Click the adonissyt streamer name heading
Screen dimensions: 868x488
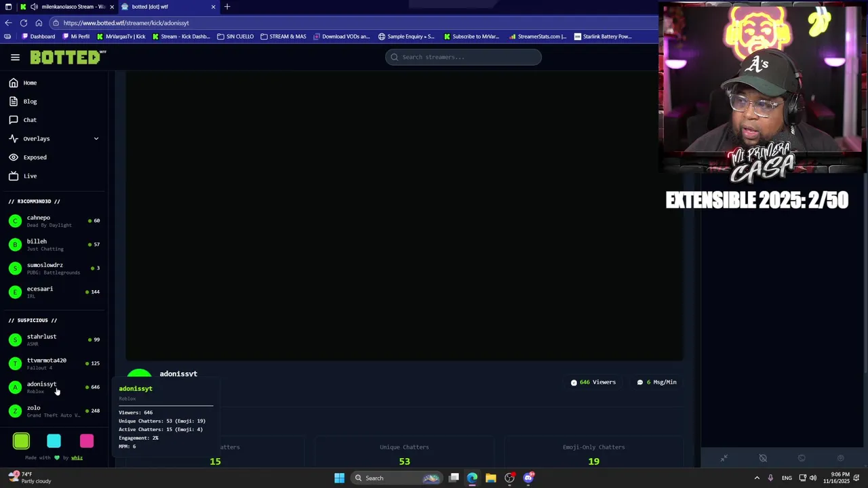[178, 373]
